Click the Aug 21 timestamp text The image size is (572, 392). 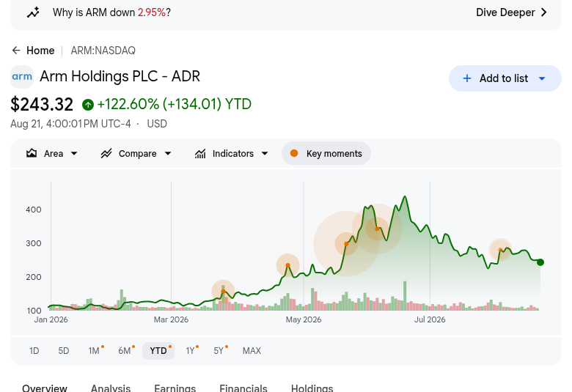70,124
